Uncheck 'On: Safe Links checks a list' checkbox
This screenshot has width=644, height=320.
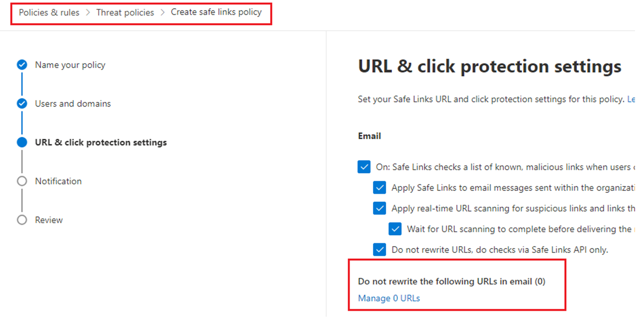coord(364,167)
